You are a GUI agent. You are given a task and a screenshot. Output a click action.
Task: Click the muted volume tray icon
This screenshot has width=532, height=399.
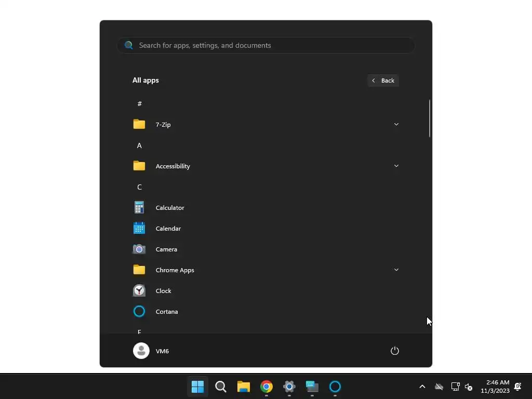[469, 387]
